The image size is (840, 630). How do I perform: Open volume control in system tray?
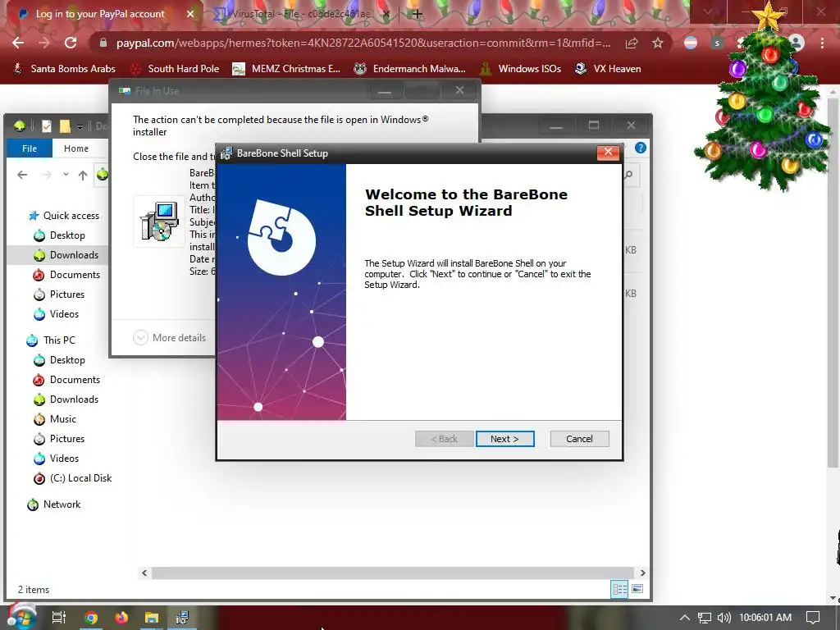724,617
